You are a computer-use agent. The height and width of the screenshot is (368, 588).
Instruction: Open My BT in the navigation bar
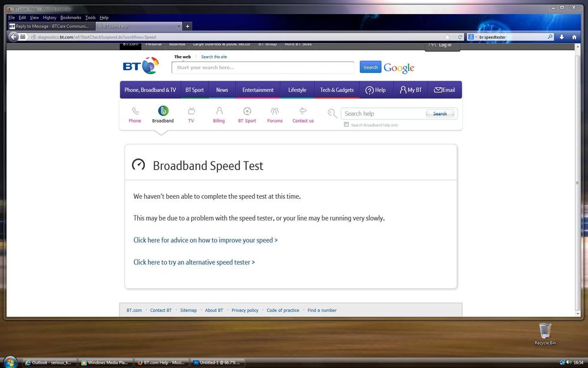tap(411, 90)
